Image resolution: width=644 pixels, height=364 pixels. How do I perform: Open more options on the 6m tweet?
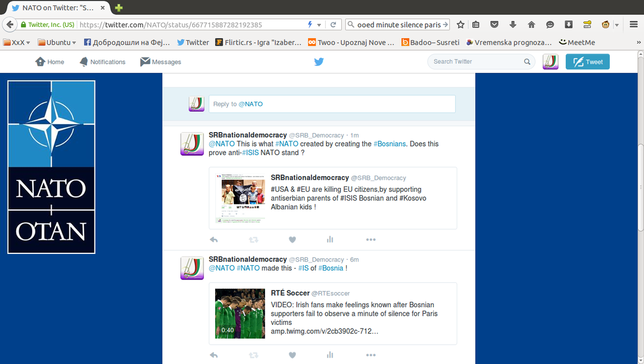click(x=371, y=355)
